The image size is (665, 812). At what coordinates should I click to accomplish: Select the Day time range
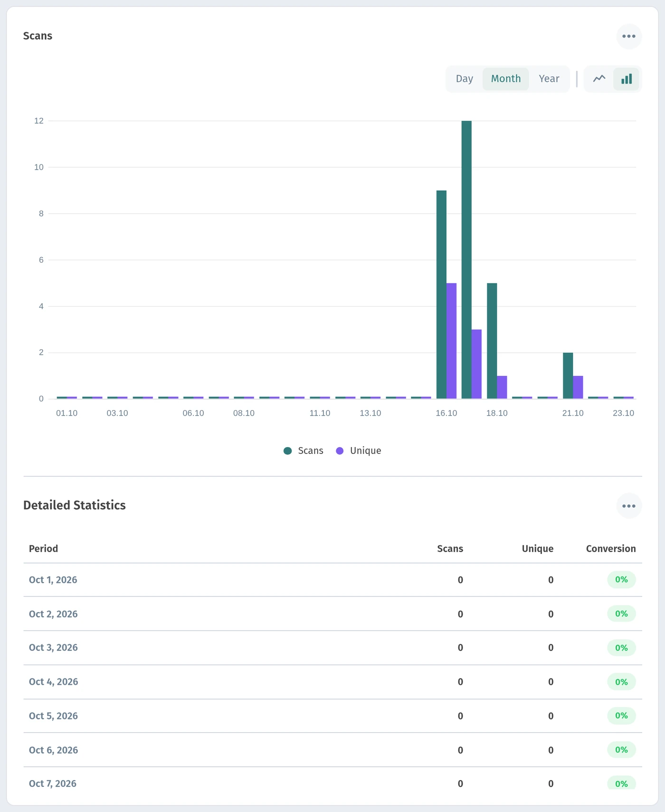tap(465, 79)
